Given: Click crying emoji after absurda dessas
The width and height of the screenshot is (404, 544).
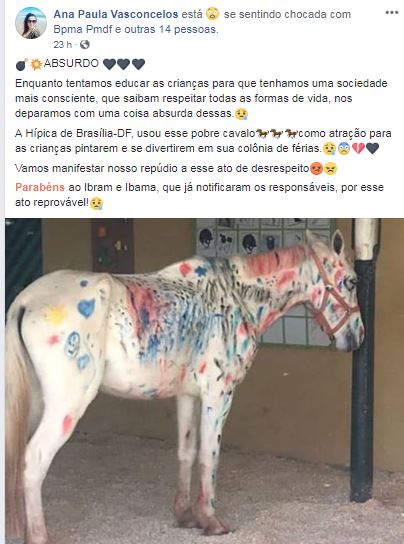Looking at the screenshot, I should tap(242, 114).
